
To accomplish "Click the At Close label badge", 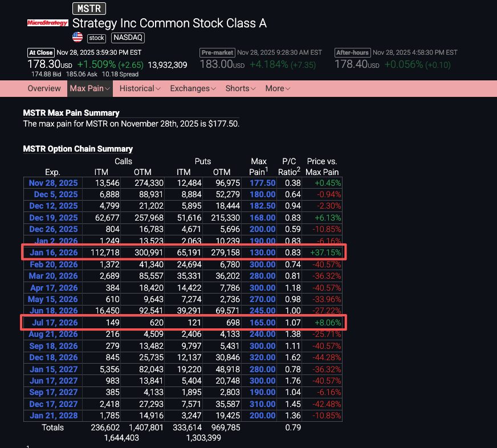I will pos(41,52).
